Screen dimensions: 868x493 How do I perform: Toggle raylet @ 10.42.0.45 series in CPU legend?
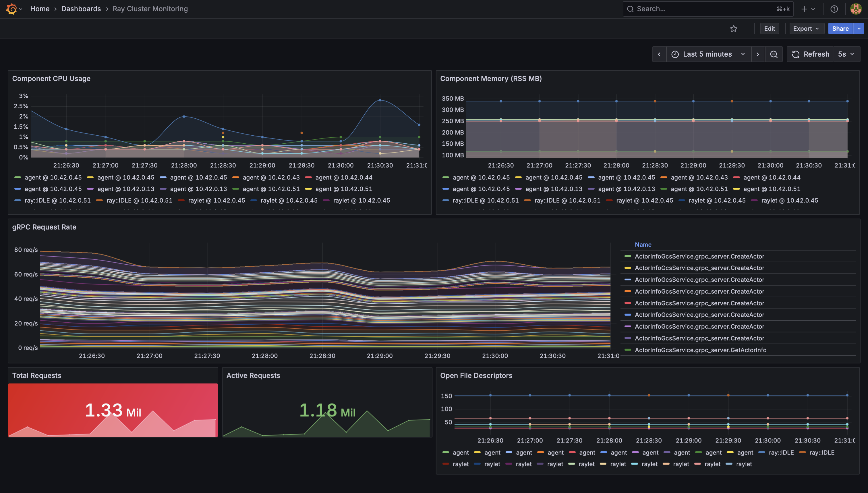pyautogui.click(x=216, y=201)
